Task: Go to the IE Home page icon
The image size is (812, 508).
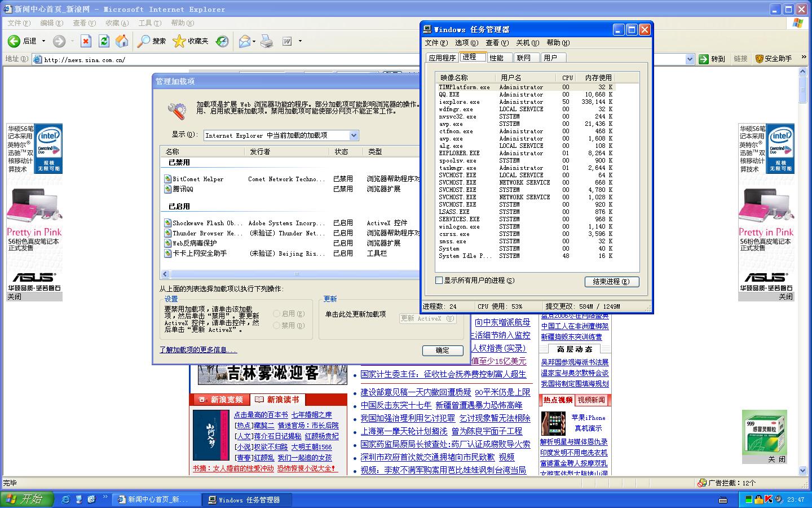Action: (122, 41)
